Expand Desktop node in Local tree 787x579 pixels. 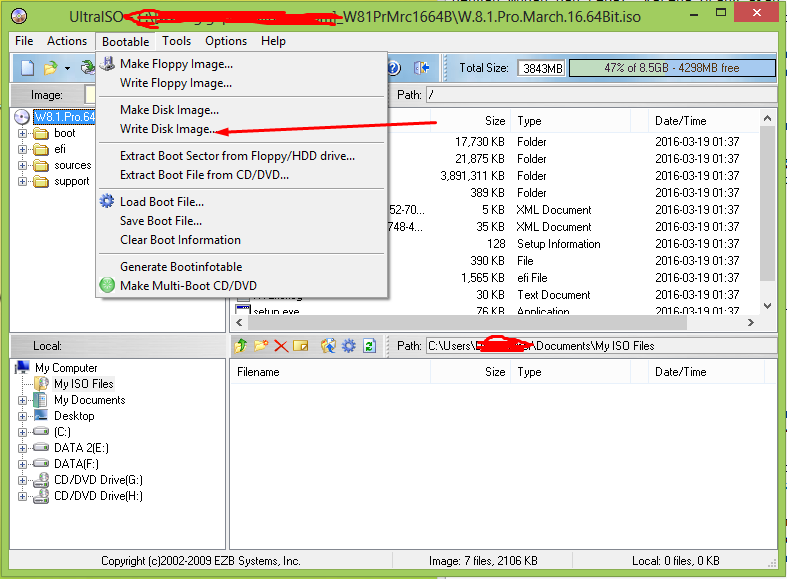22,416
